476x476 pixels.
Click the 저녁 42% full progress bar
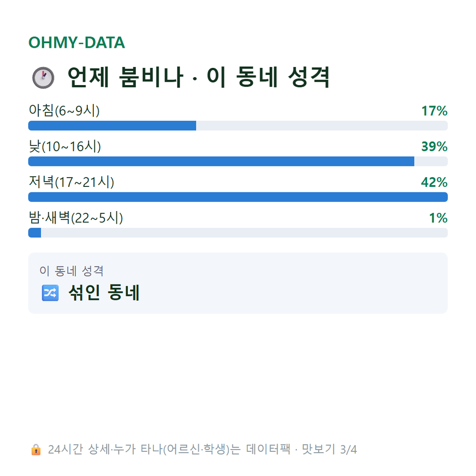238,197
